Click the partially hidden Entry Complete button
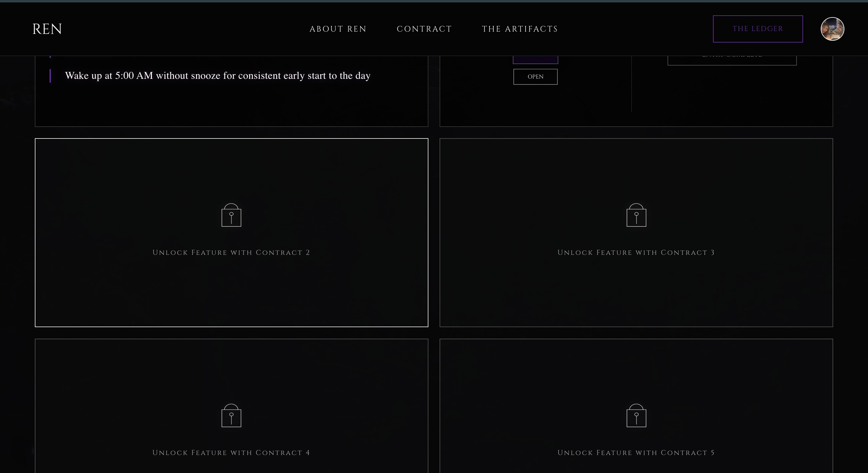Image resolution: width=868 pixels, height=473 pixels. 732,60
